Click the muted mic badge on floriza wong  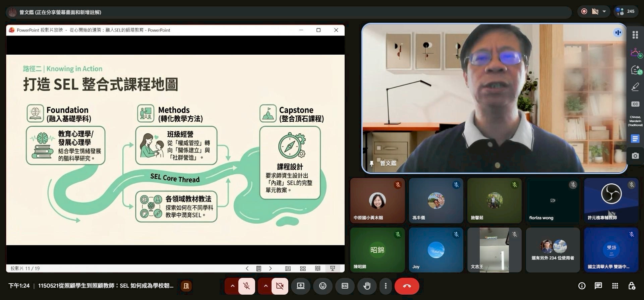[573, 185]
